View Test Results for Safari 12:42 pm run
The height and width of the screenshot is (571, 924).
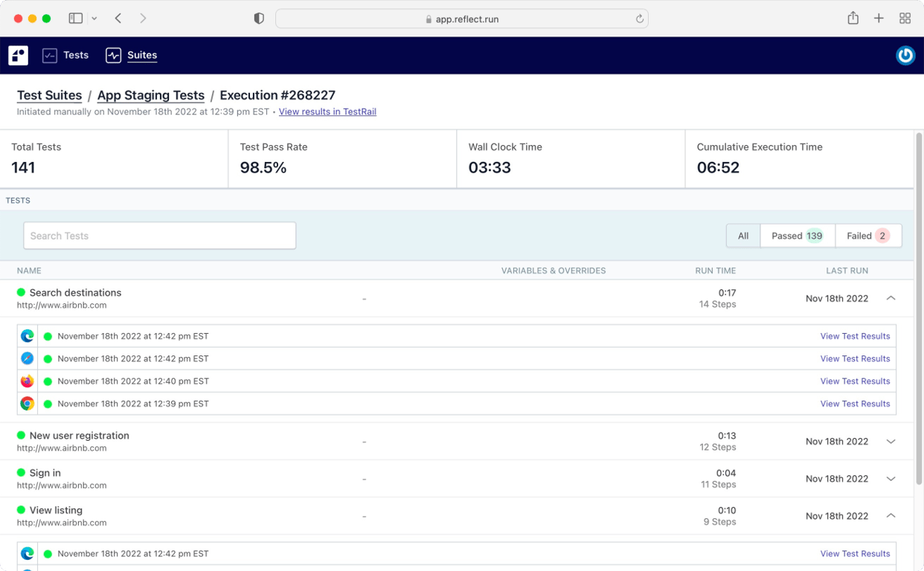[855, 358]
